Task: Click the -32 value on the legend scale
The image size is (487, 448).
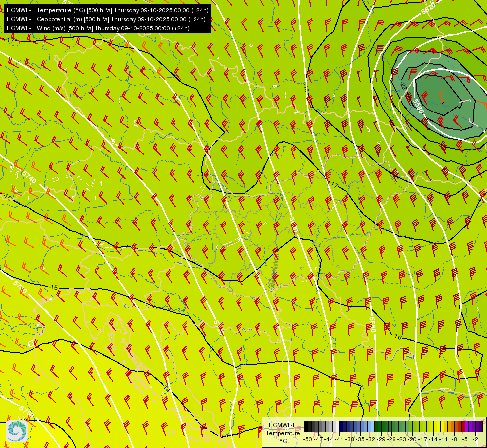Action: (371, 439)
